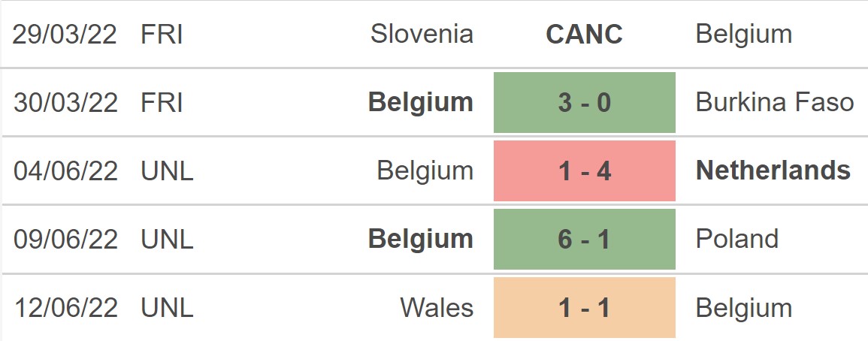This screenshot has height=341, width=868.
Task: Select Burkina Faso team name
Action: [775, 102]
